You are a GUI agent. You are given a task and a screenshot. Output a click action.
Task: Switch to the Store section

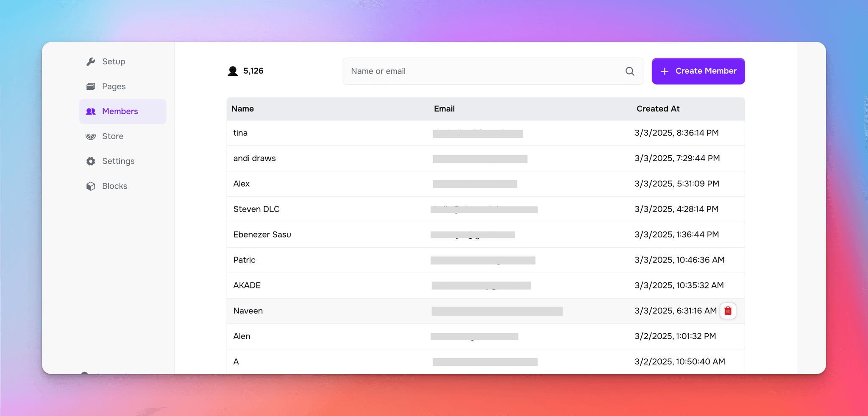[x=112, y=136]
